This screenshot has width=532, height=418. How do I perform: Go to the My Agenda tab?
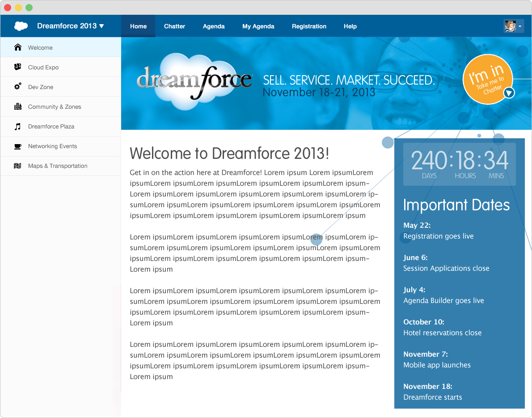pyautogui.click(x=258, y=26)
